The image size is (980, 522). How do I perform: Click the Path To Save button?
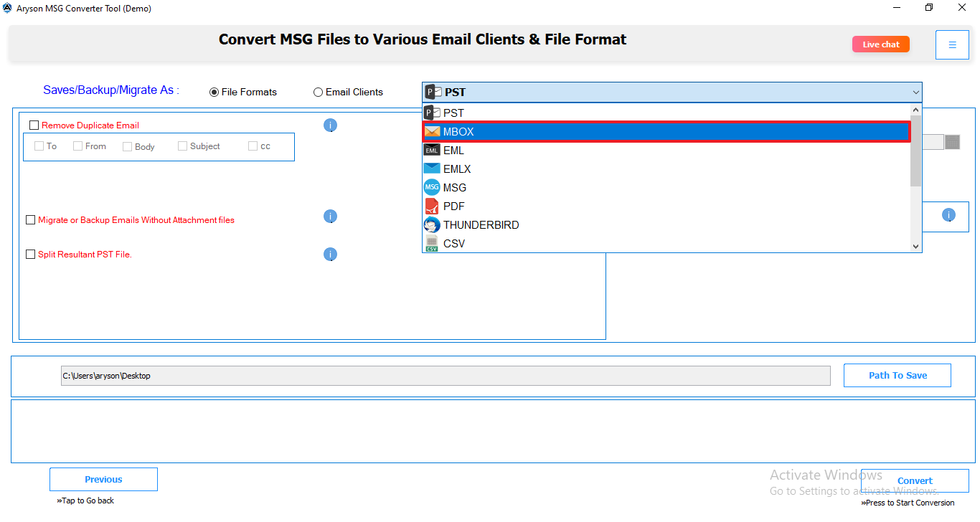coord(897,376)
